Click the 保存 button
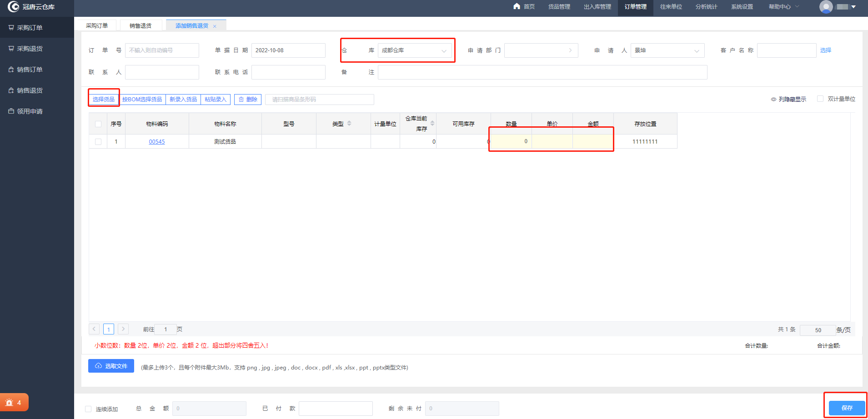This screenshot has width=868, height=419. point(847,408)
